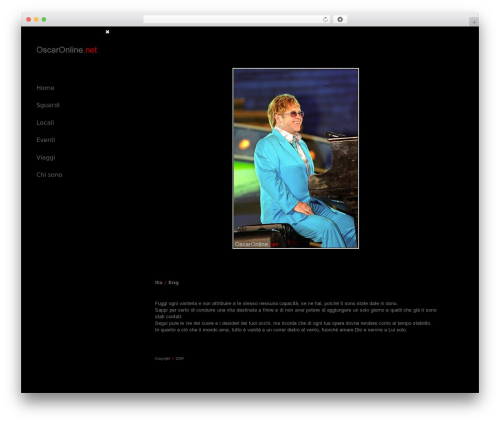Click the line starting 'In quanto a ciò'
This screenshot has width=500, height=423.
[281, 330]
